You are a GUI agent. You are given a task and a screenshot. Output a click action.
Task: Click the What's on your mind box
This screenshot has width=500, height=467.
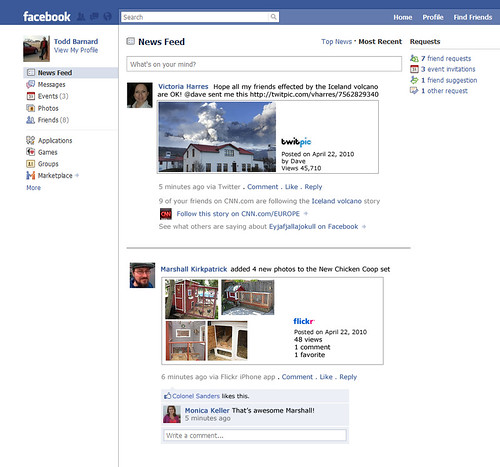[x=264, y=64]
